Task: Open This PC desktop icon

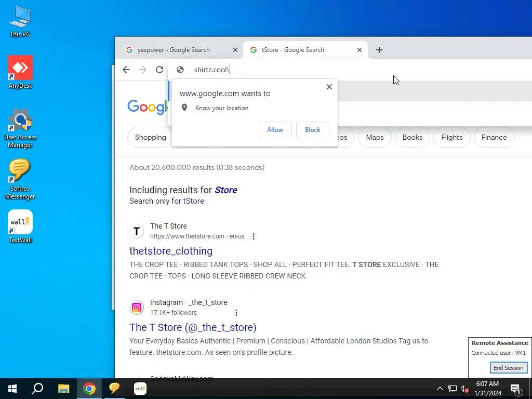Action: pos(20,22)
